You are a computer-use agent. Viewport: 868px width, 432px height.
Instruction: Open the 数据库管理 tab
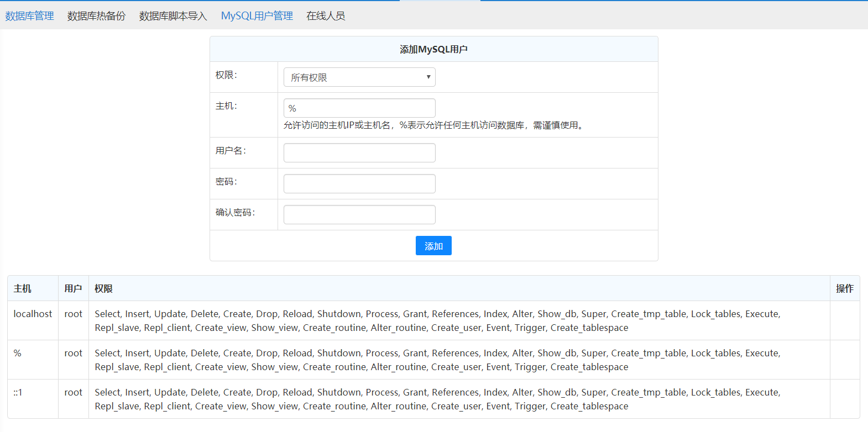click(30, 16)
